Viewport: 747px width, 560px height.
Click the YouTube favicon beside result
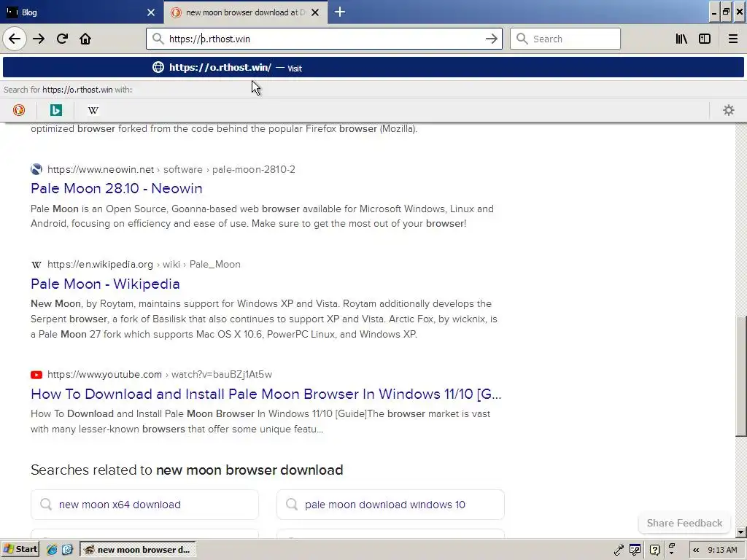tap(36, 375)
